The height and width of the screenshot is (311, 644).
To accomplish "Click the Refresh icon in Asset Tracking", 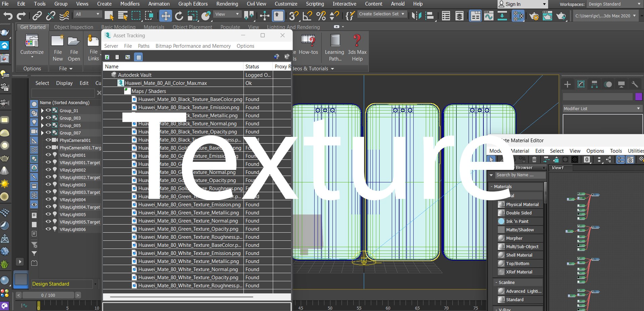I will [107, 57].
